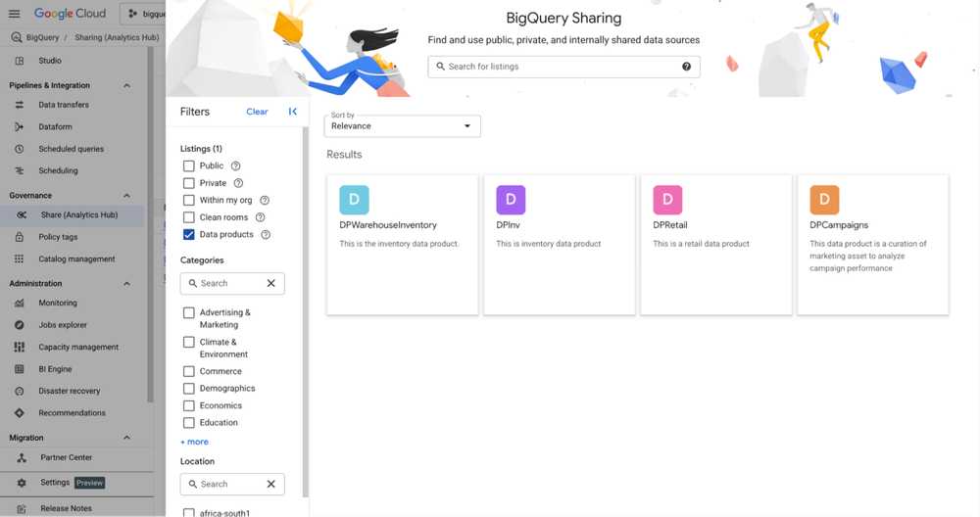The image size is (980, 517).
Task: Open the Sort by Relevance dropdown
Action: [x=402, y=125]
